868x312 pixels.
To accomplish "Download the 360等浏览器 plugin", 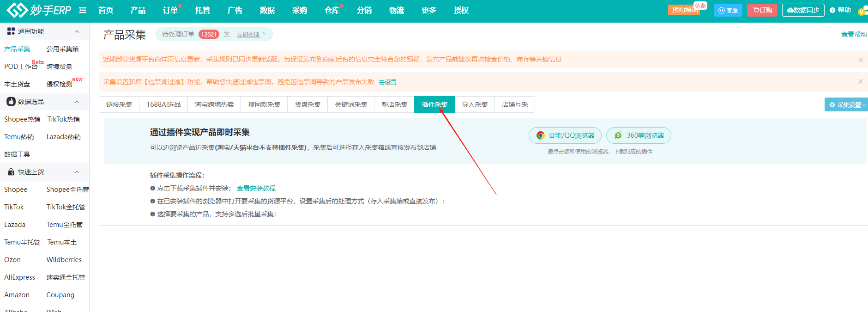I will (x=639, y=135).
